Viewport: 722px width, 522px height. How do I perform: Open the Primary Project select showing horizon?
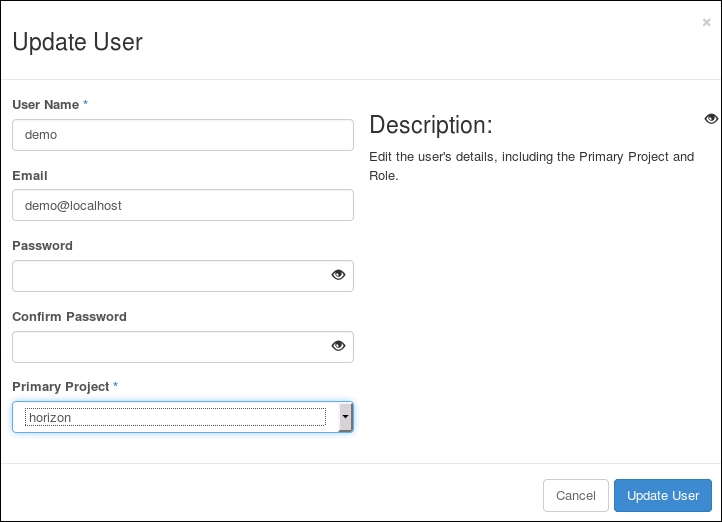point(175,417)
